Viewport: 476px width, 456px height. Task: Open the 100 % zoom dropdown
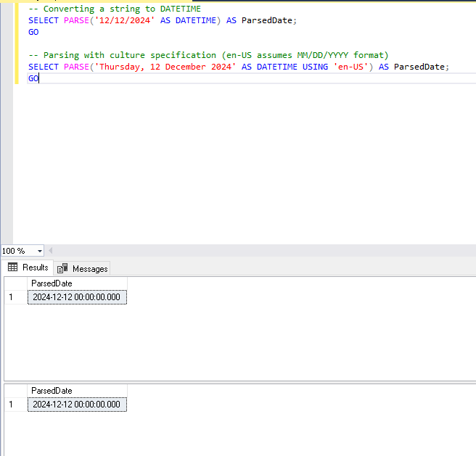pos(39,251)
